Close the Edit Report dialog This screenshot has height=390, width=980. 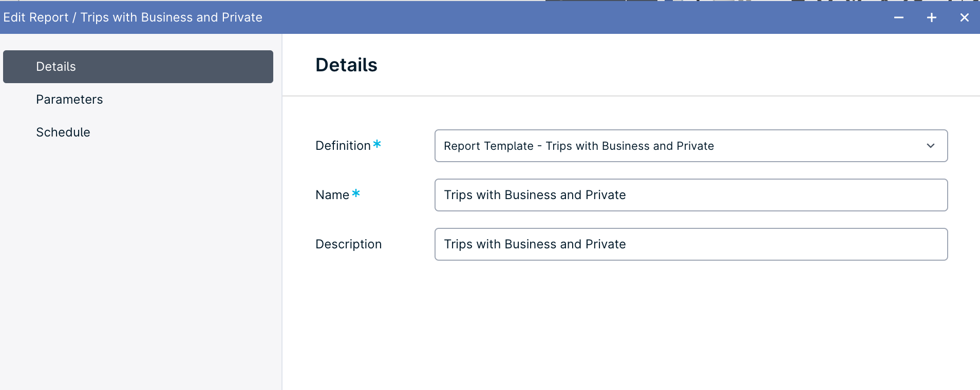(x=965, y=17)
